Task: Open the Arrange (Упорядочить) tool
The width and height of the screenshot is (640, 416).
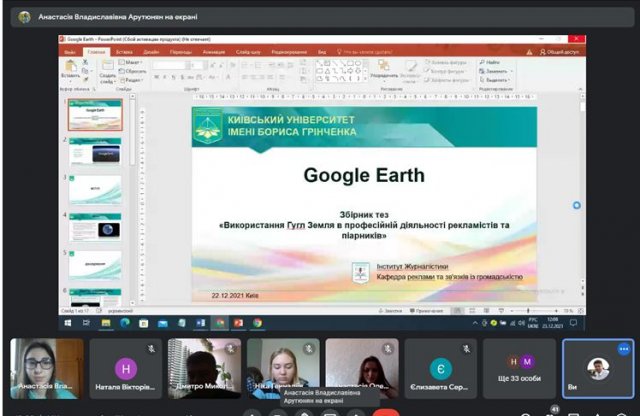Action: pos(383,70)
